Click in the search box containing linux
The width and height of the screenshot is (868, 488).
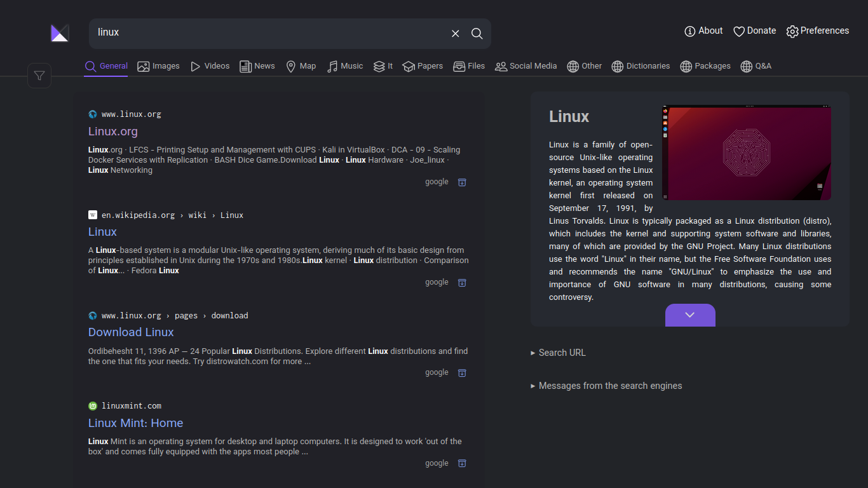pos(267,33)
